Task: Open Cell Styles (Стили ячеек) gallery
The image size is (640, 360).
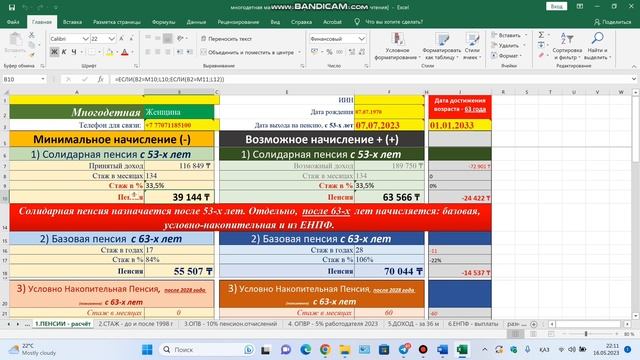Action: [472, 47]
